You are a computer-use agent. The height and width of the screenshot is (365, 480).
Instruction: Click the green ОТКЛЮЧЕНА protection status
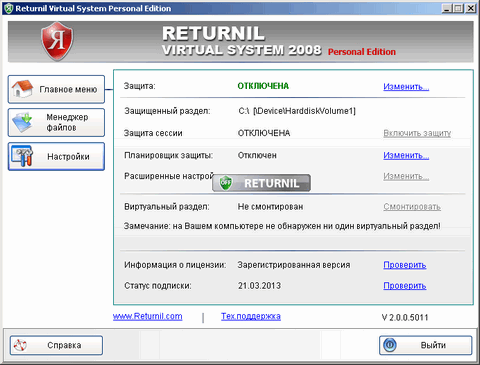[263, 86]
